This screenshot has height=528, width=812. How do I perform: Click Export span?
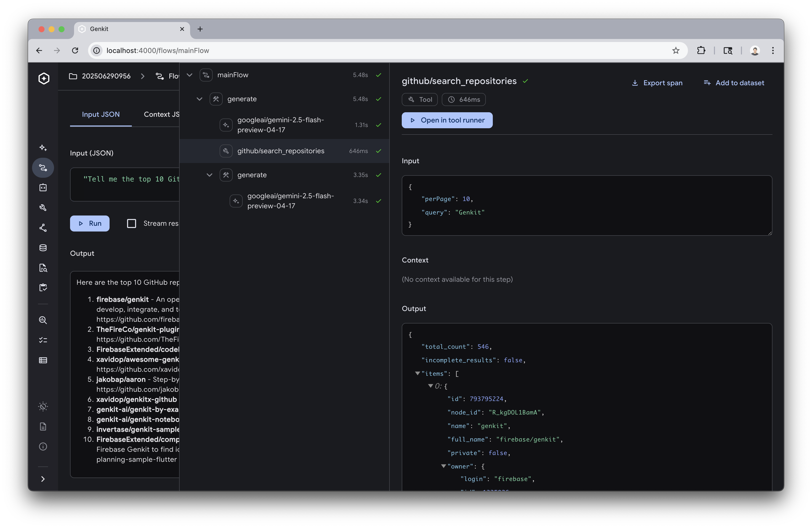657,83
